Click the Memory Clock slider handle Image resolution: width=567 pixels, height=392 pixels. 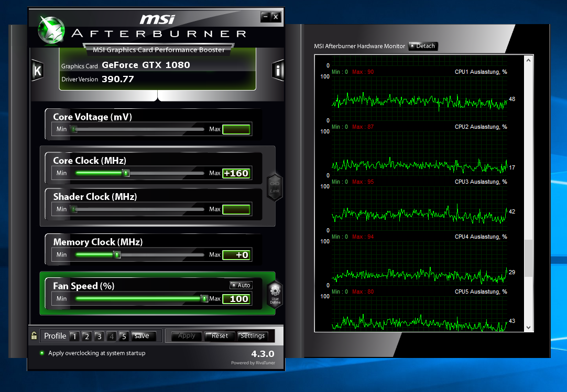117,255
